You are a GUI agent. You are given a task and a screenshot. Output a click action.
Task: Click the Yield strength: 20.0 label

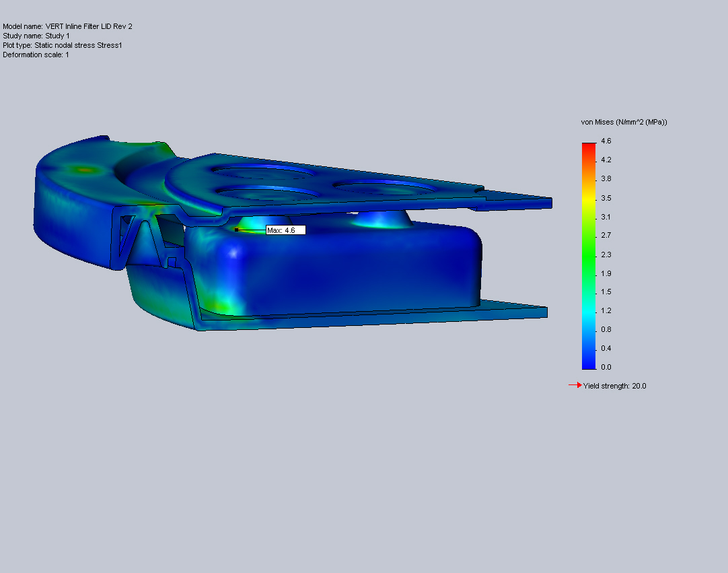614,386
